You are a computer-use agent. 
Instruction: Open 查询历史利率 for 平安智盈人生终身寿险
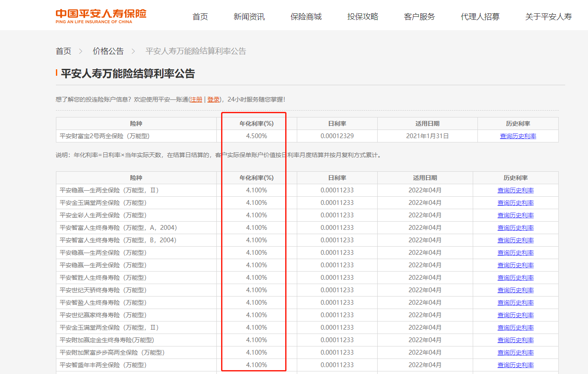516,303
